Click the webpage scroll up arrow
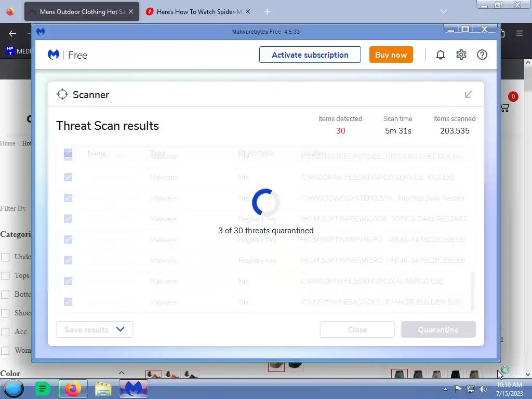This screenshot has height=399, width=532. pyautogui.click(x=528, y=63)
